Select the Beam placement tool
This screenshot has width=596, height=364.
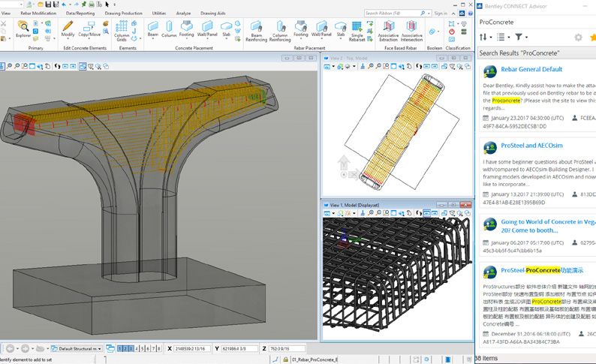(153, 29)
